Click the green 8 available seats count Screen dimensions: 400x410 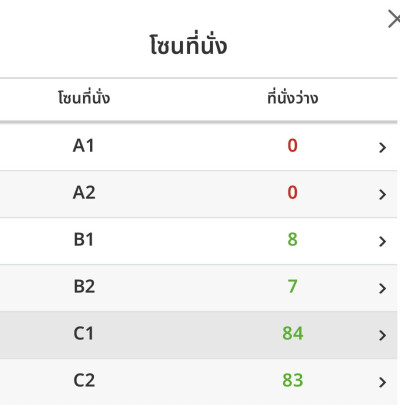[292, 240]
